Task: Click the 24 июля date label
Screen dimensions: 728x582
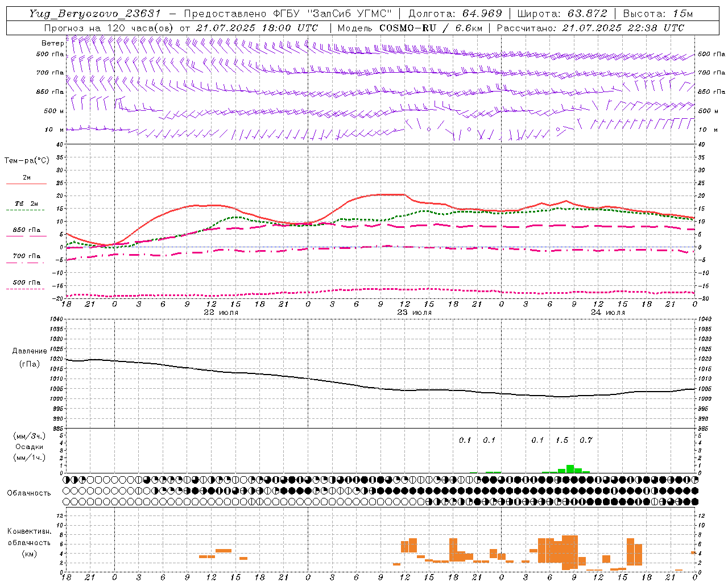Action: pyautogui.click(x=608, y=313)
